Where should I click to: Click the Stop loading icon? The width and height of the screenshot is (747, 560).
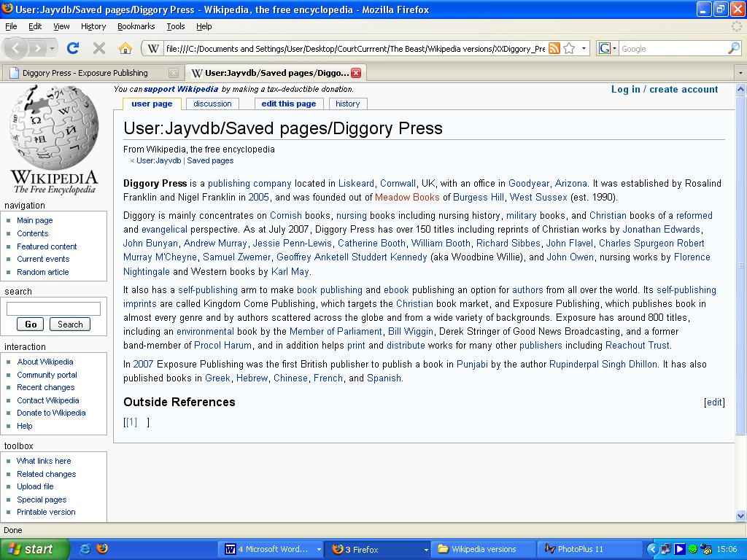(x=99, y=48)
